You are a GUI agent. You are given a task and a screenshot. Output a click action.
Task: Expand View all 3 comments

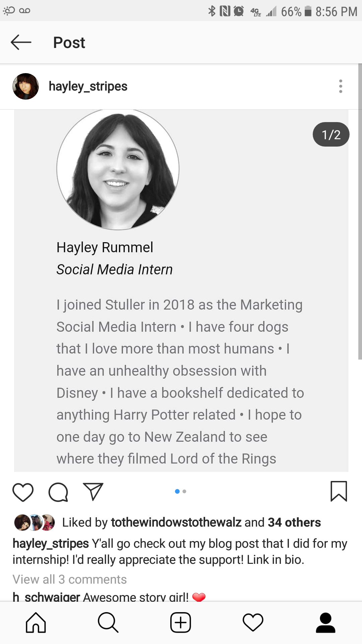tap(70, 579)
